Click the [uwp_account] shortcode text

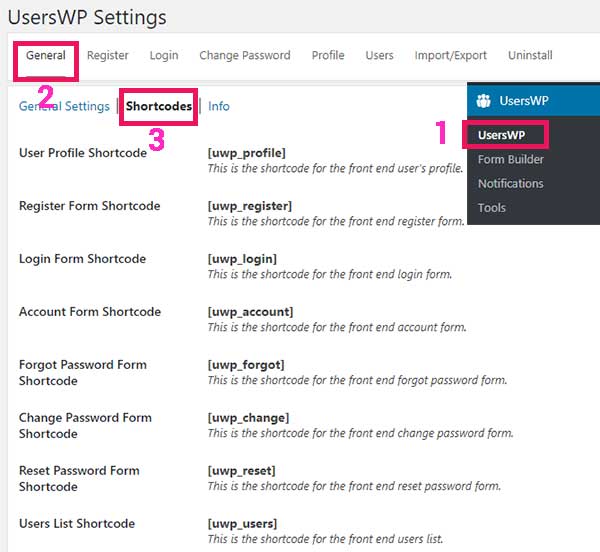(250, 312)
